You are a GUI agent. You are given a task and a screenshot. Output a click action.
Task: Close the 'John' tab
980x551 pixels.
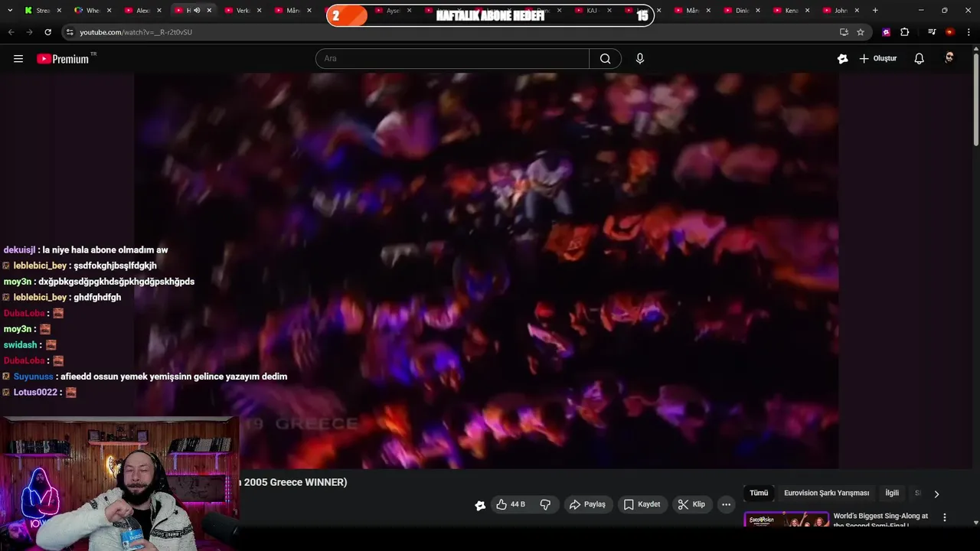pos(857,11)
